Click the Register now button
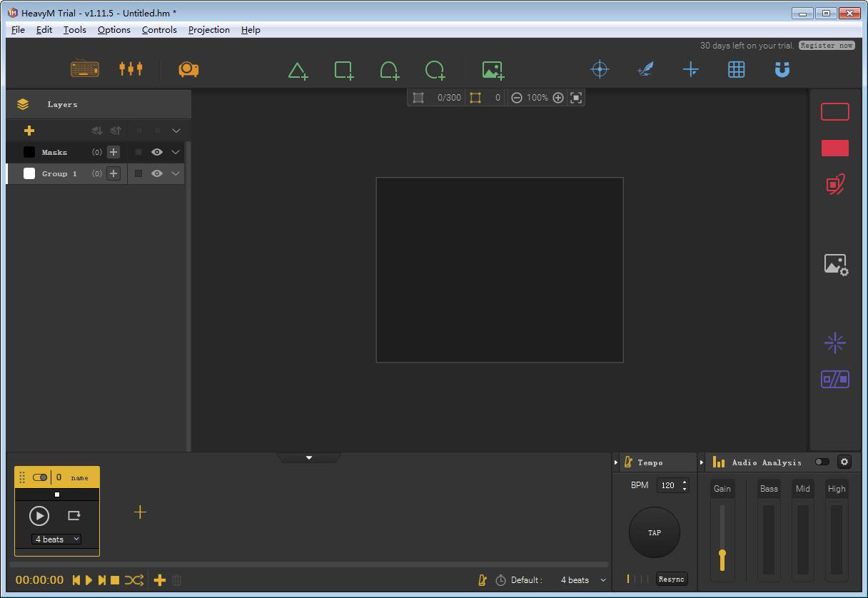The height and width of the screenshot is (598, 868). click(x=826, y=45)
